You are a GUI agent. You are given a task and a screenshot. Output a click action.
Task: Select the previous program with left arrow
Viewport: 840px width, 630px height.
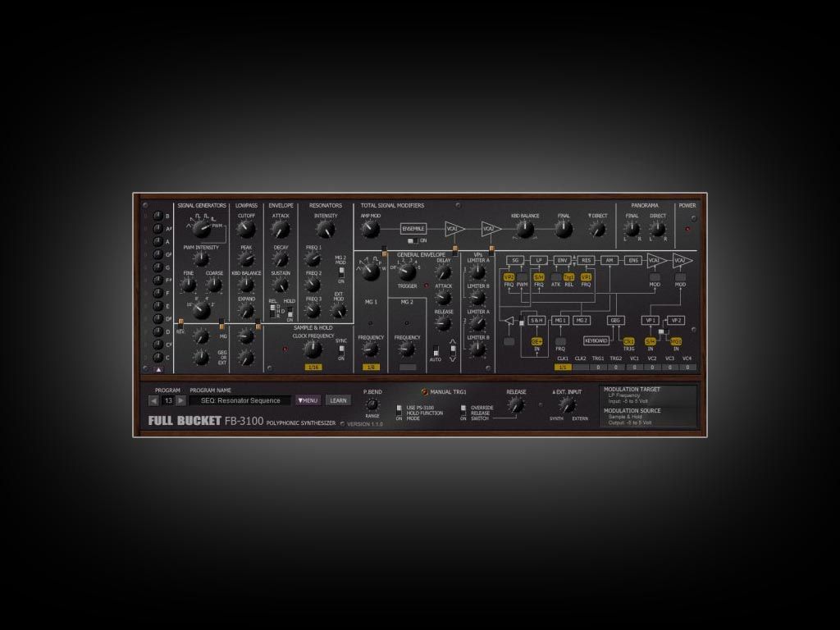click(153, 400)
